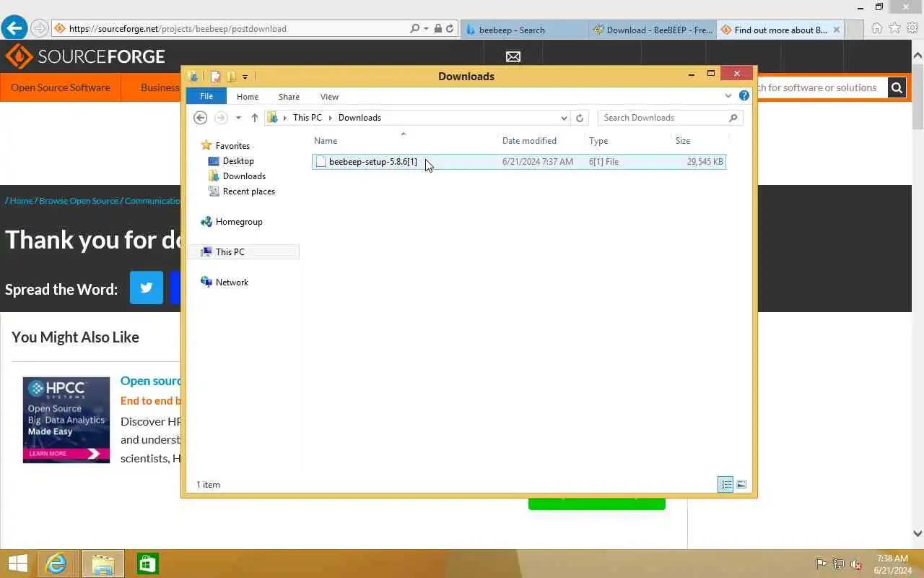
Task: Close the Find out more about browser tab
Action: [x=837, y=30]
